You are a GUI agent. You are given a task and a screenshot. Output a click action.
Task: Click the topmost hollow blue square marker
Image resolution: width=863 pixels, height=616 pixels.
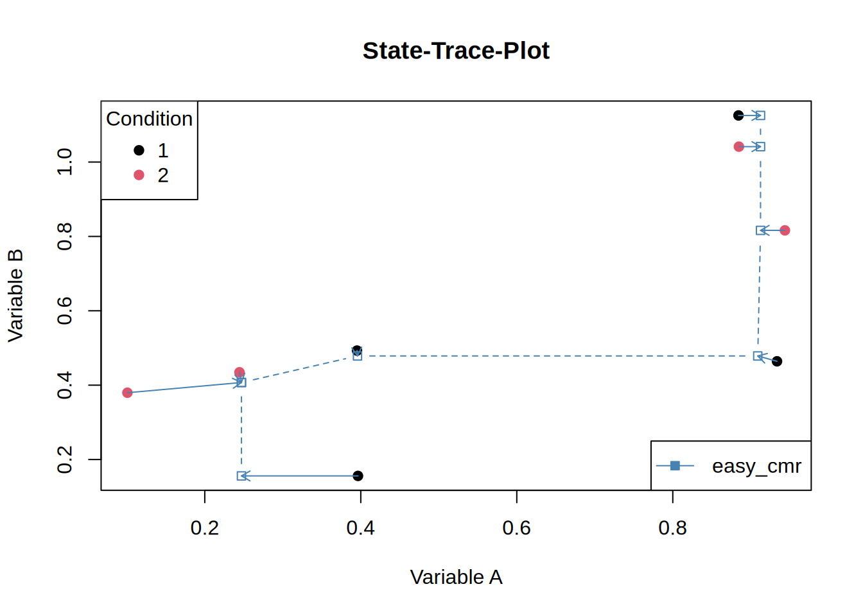click(x=761, y=116)
